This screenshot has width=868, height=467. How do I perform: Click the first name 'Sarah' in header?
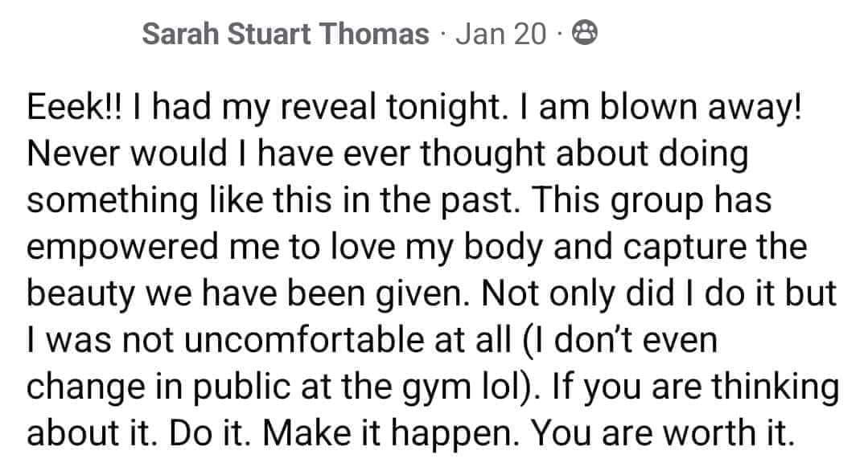point(180,34)
